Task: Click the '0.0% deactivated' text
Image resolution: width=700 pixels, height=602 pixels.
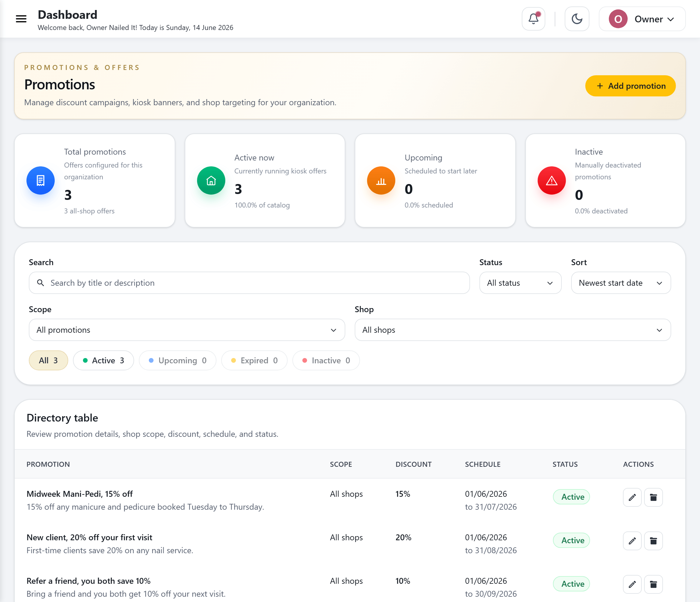Action: (601, 211)
